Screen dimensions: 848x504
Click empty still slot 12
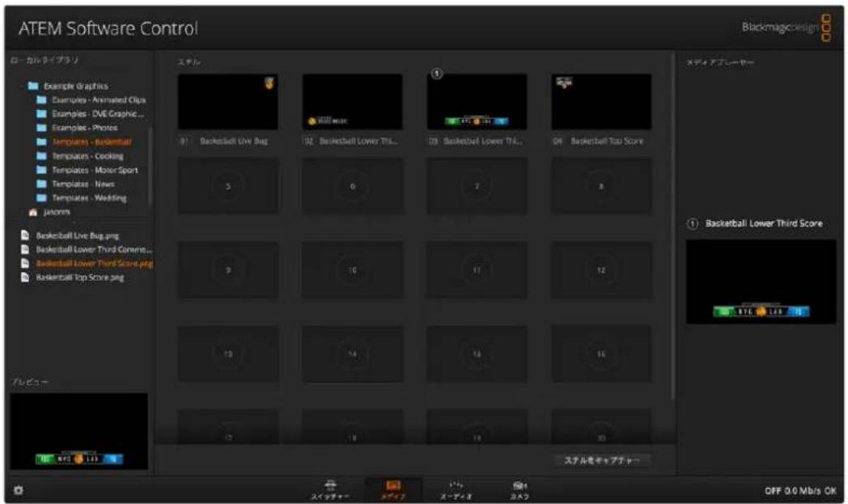pos(601,270)
